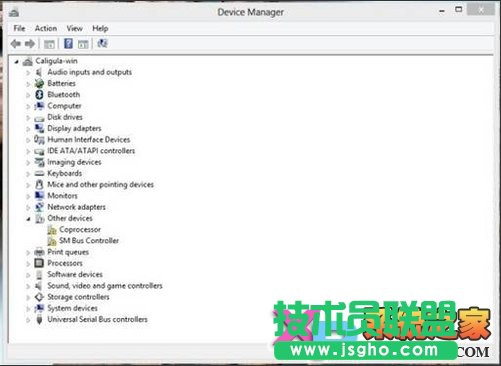Click the Back arrow toolbar icon
This screenshot has width=501, height=366.
pos(16,44)
